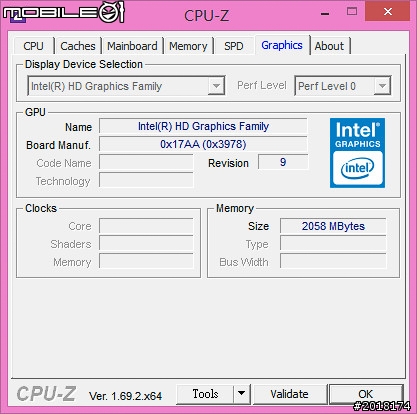Switch to the CPU tab
The image size is (417, 414).
pos(34,46)
